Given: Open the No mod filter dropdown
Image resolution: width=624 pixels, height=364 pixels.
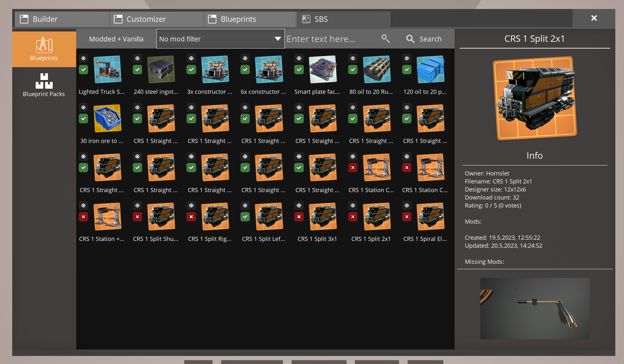Looking at the screenshot, I should pyautogui.click(x=220, y=39).
